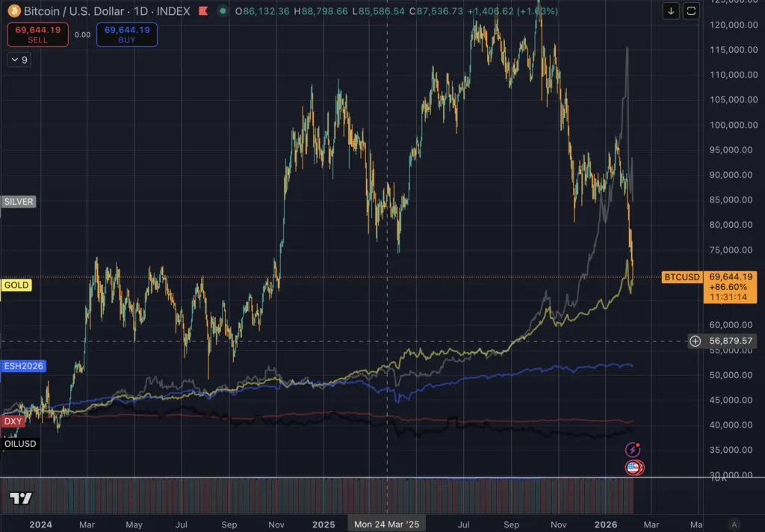Toggle visibility of the SILVER comparison series
This screenshot has width=765, height=532.
[x=17, y=201]
